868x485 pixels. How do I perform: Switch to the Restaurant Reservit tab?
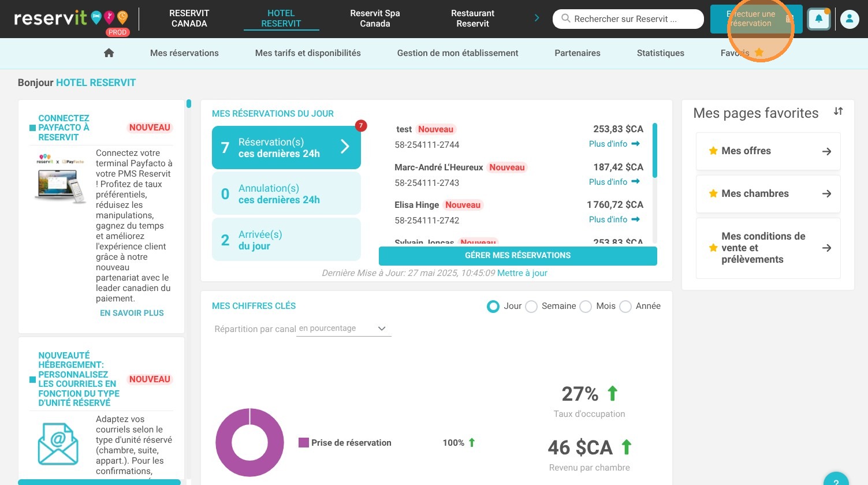(x=472, y=18)
